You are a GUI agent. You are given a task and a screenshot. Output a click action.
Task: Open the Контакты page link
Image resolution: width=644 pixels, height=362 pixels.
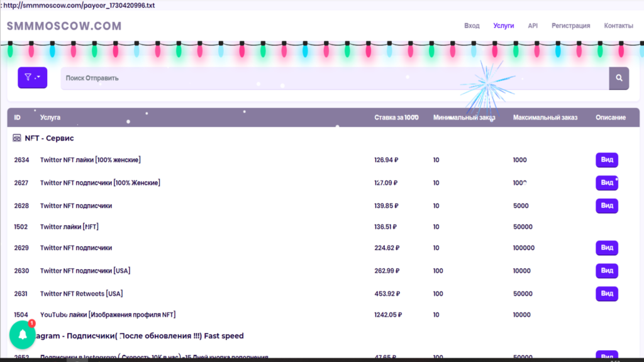(618, 25)
